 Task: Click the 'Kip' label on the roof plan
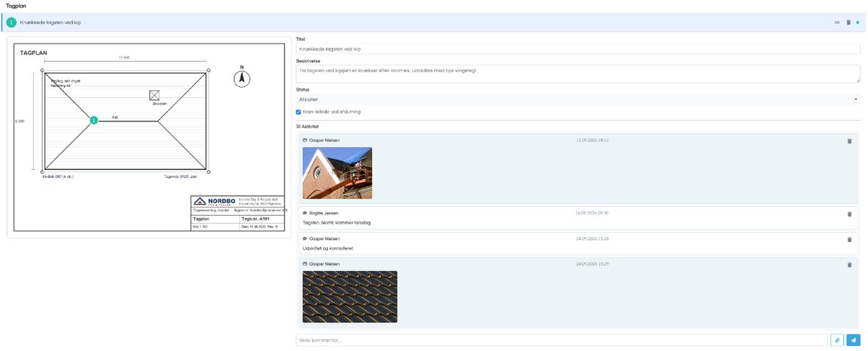coord(115,118)
